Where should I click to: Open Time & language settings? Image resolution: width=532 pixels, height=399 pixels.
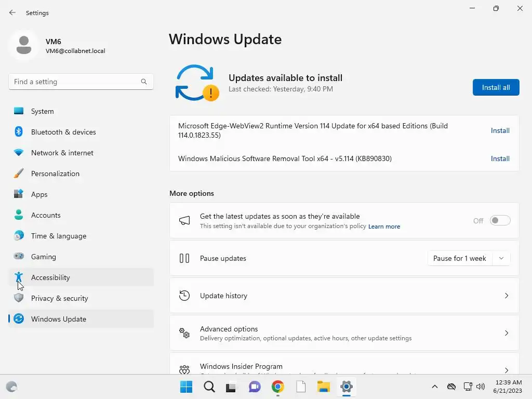pos(81,235)
